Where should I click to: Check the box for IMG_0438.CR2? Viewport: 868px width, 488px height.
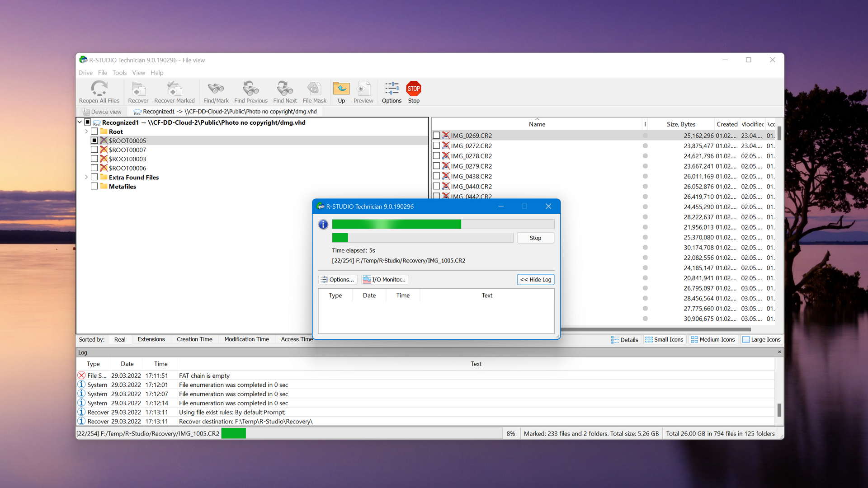pyautogui.click(x=436, y=176)
